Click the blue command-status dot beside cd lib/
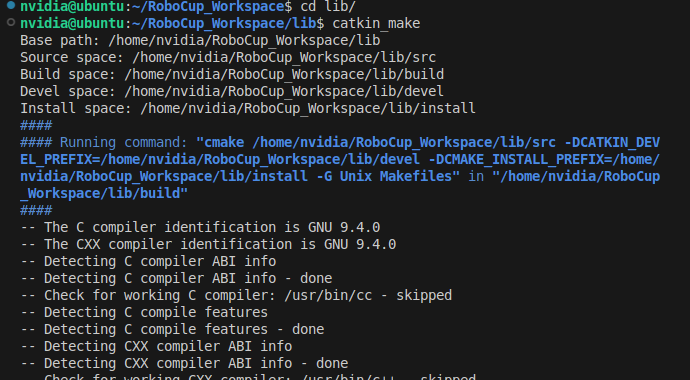Viewport: 690px width, 380px height. coord(11,5)
